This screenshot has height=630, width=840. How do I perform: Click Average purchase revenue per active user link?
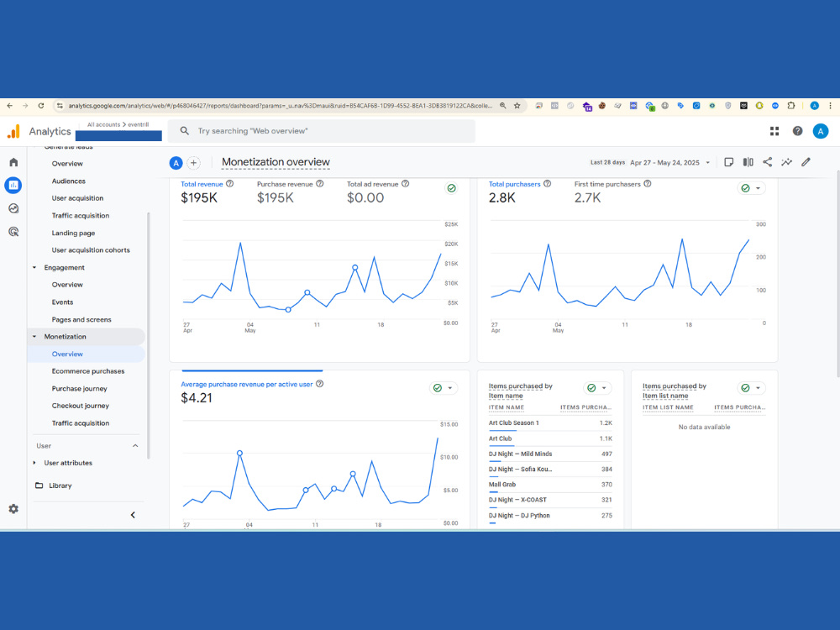tap(246, 384)
